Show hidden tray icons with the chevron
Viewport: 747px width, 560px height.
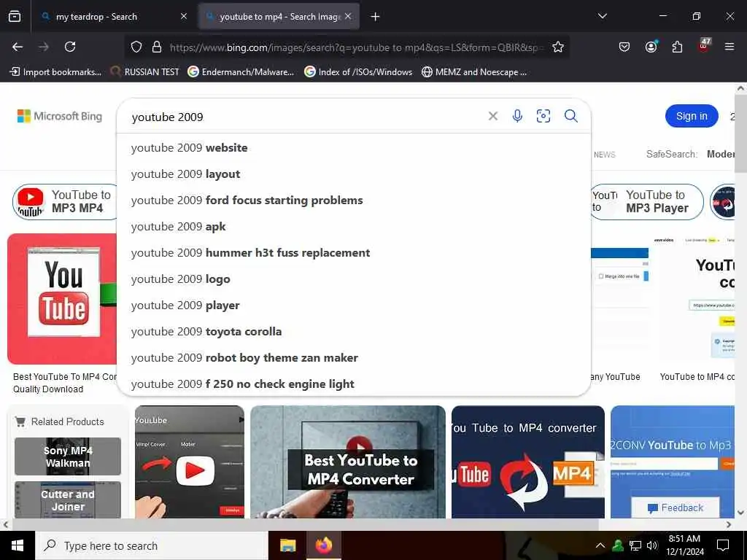(600, 545)
